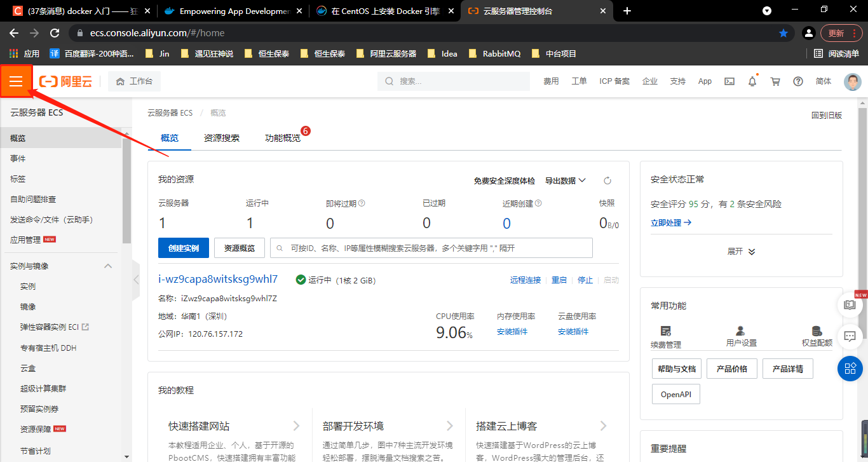Click the server search input field

431,248
